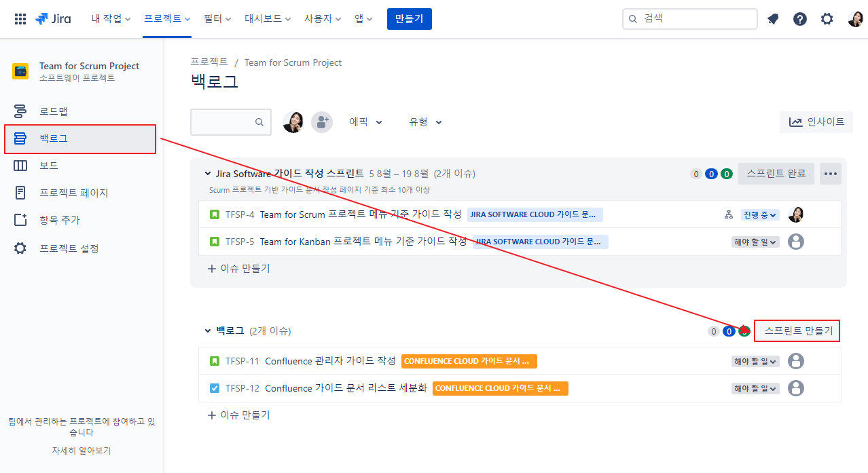Click the 스프린트 만들기 button
This screenshot has height=473, width=868.
click(798, 331)
